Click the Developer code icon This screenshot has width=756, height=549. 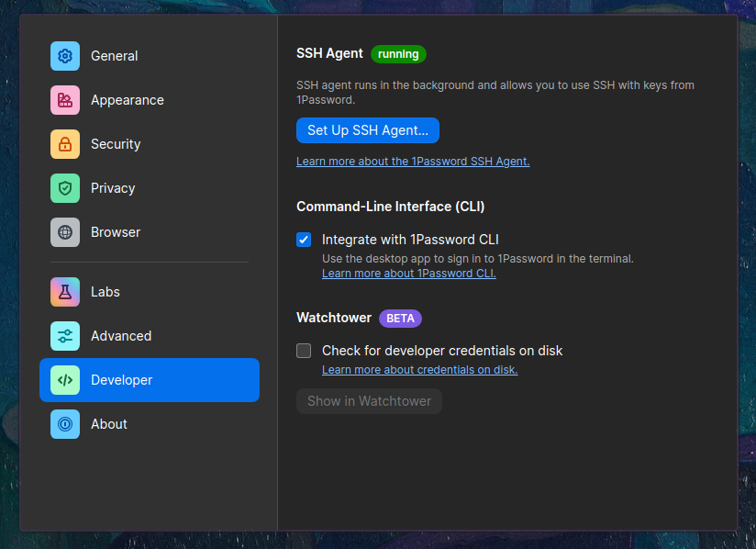64,380
